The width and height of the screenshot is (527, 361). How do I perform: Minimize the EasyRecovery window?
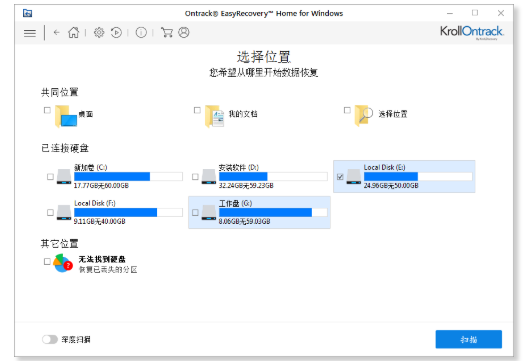450,13
